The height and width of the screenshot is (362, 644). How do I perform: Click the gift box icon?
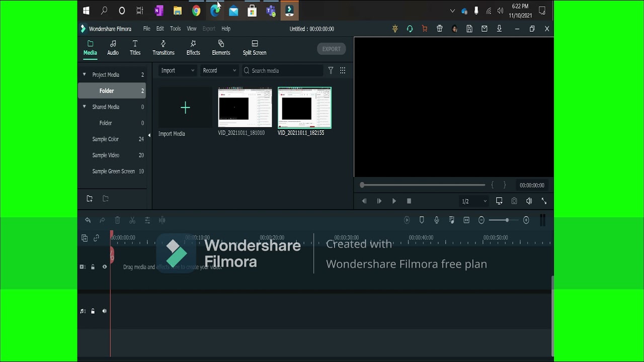(440, 29)
